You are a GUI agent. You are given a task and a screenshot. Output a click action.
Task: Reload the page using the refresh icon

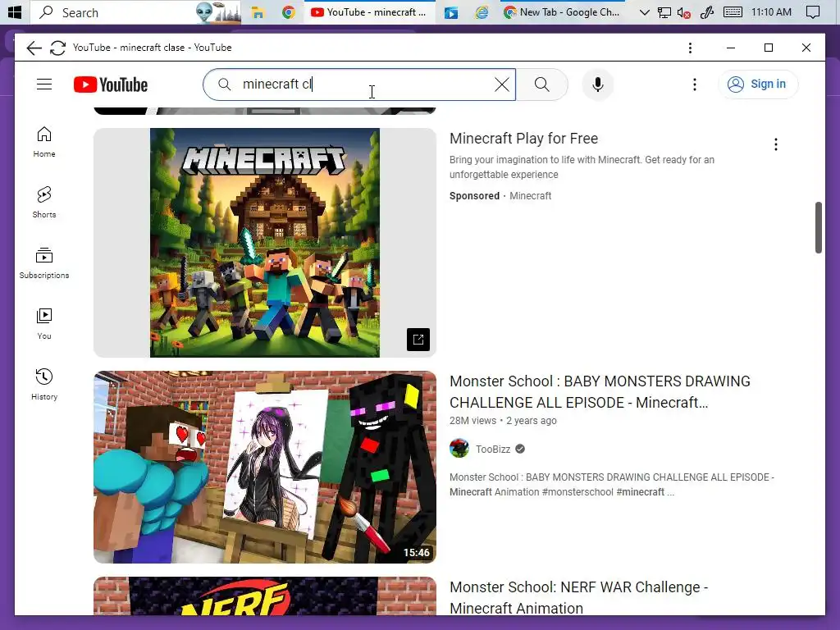click(x=58, y=48)
